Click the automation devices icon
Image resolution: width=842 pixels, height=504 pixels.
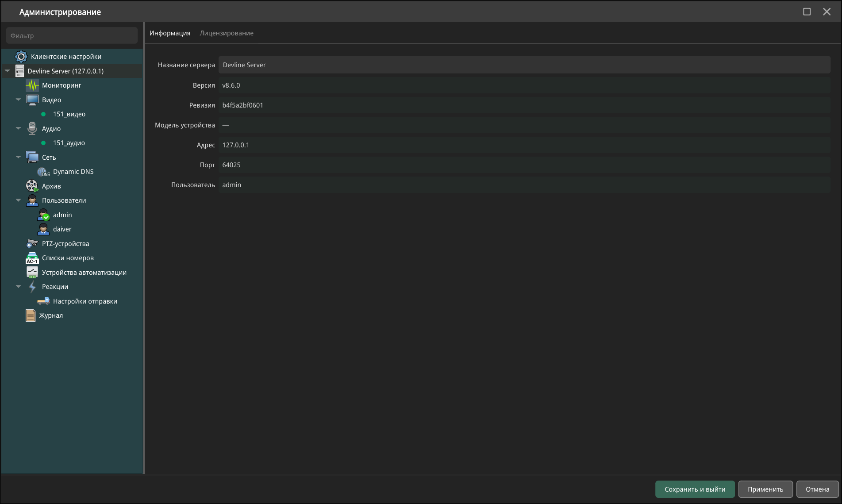(32, 272)
